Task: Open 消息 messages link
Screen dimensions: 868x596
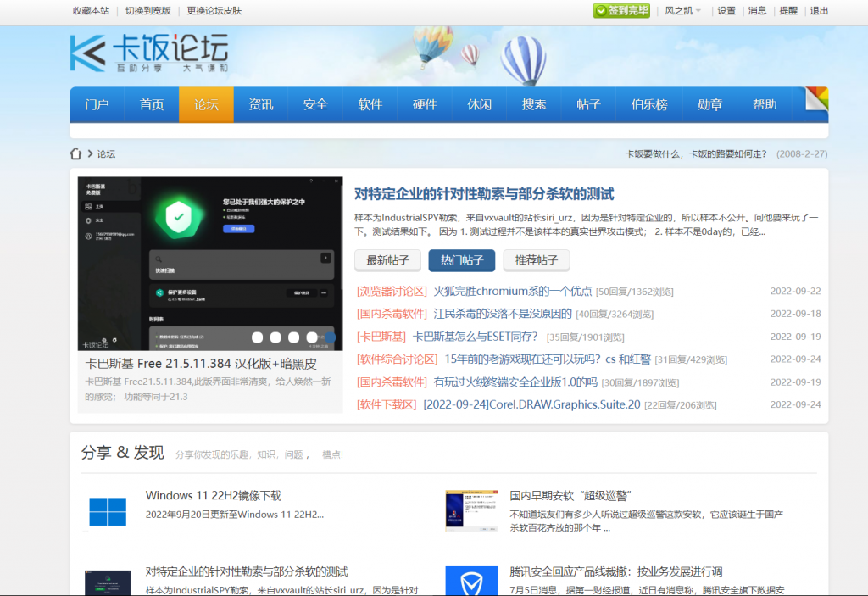Action: tap(757, 10)
